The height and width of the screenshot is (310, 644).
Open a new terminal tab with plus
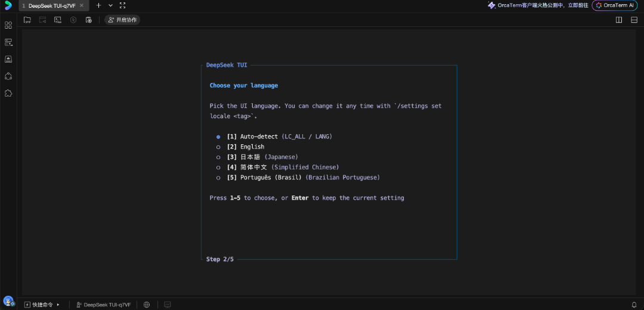click(98, 5)
